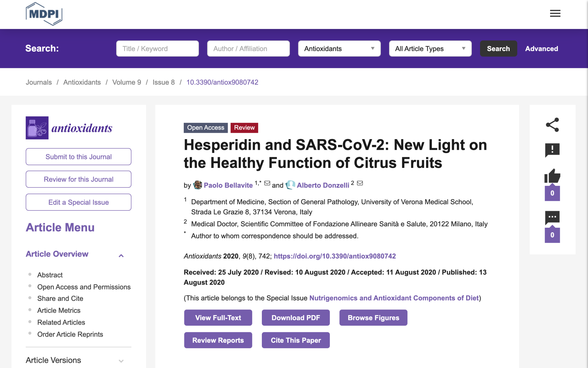Click the comments speech bubble icon
Viewport: 588px width, 368px height.
552,218
